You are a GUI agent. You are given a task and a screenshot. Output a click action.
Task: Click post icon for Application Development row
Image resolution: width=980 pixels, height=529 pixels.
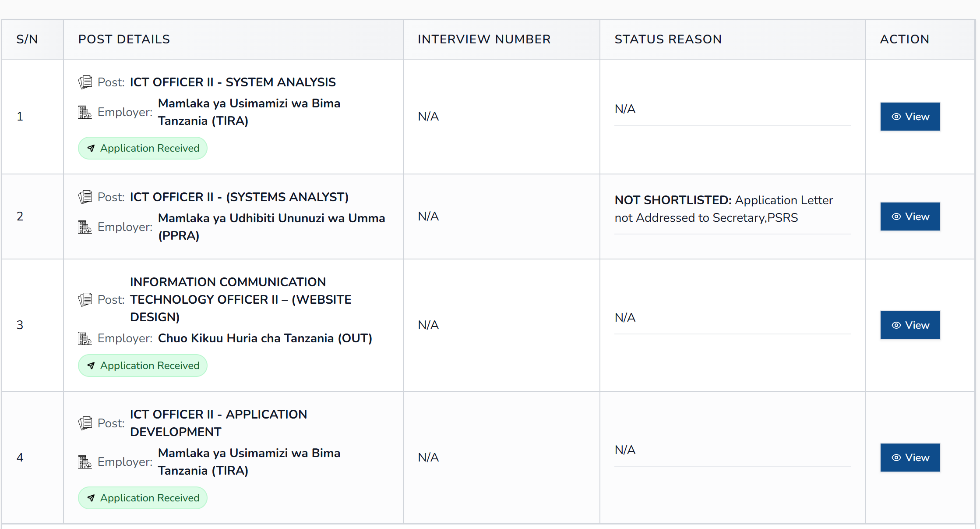pos(85,423)
